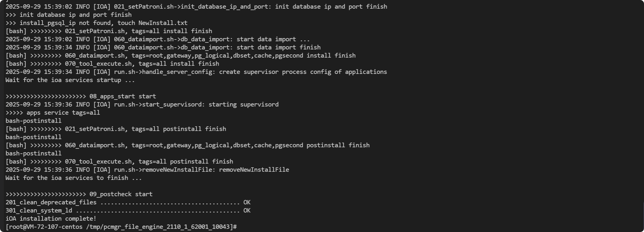The image size is (644, 232).
Task: Click the shell prompt at the bottom
Action: (121, 227)
